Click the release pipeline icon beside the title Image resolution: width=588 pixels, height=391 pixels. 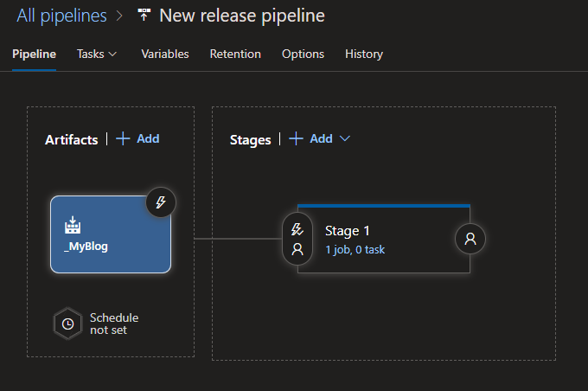[144, 16]
